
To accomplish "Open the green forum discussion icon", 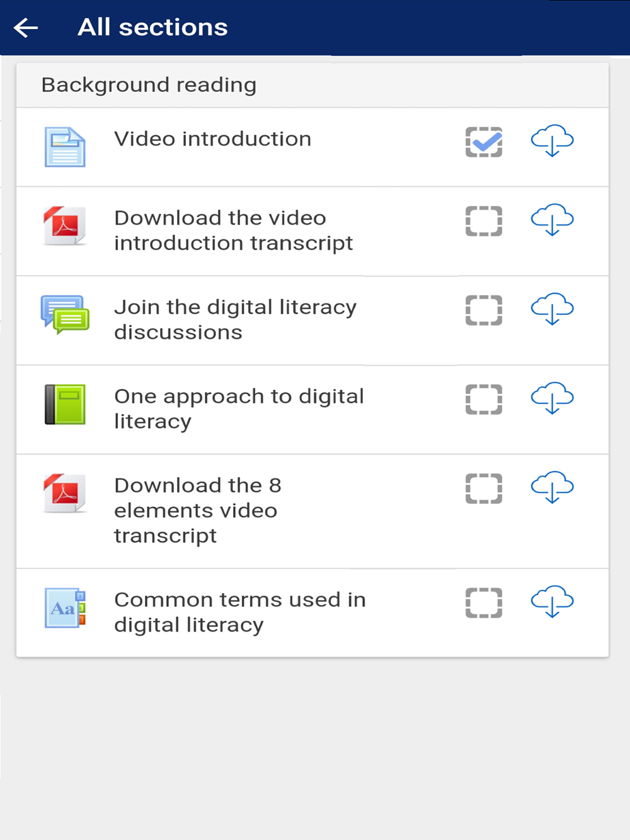I will 65,314.
